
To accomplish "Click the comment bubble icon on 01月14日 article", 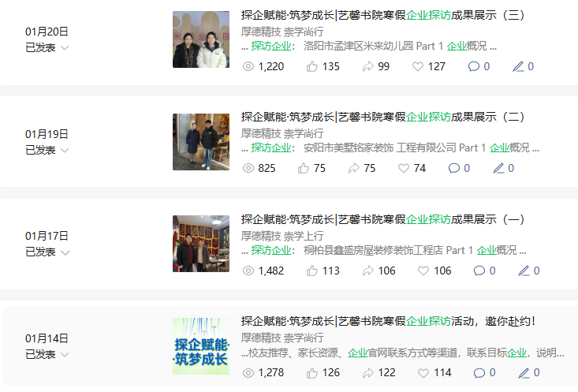I will point(479,373).
